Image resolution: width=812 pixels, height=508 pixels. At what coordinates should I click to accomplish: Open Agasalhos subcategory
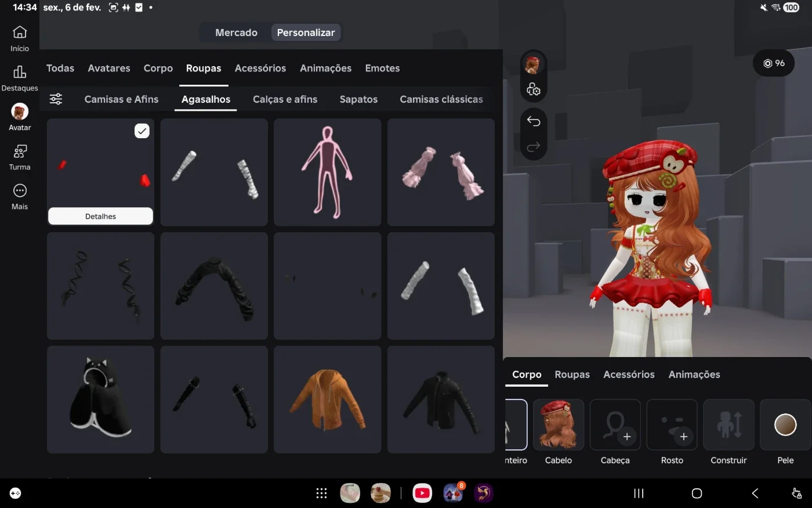[x=206, y=99]
